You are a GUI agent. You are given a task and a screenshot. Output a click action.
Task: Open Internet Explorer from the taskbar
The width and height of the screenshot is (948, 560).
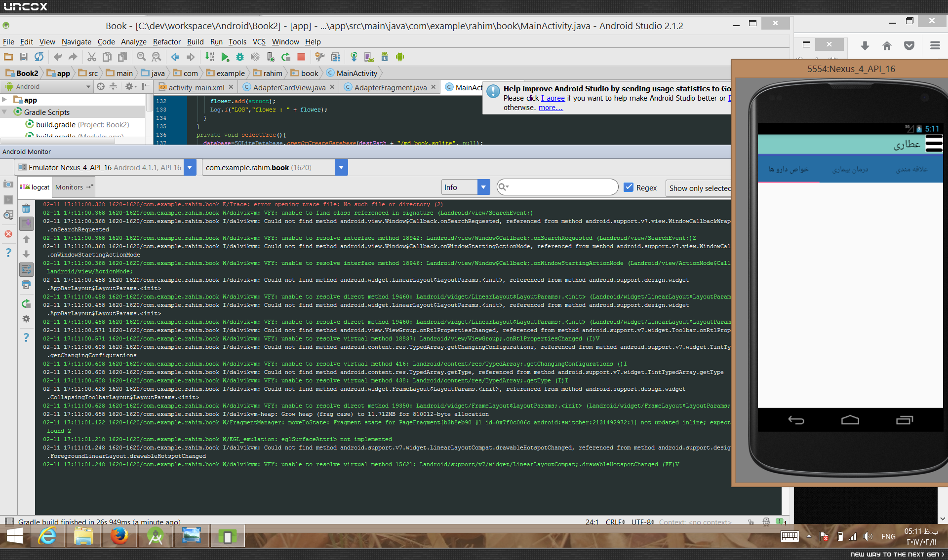[x=47, y=536]
